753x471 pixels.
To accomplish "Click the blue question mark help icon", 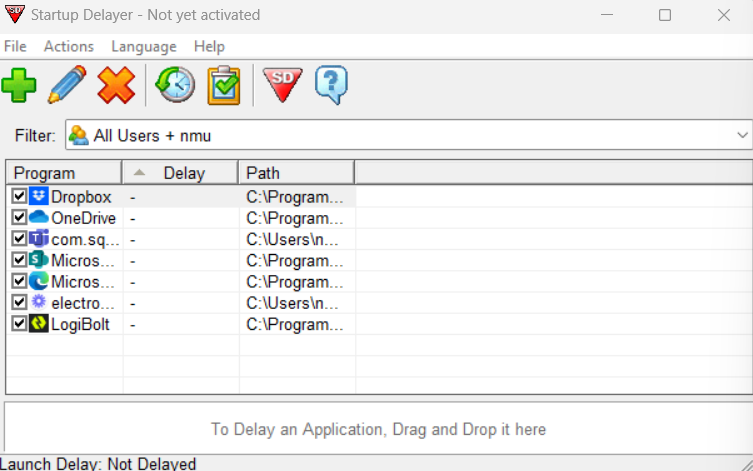I will [331, 85].
